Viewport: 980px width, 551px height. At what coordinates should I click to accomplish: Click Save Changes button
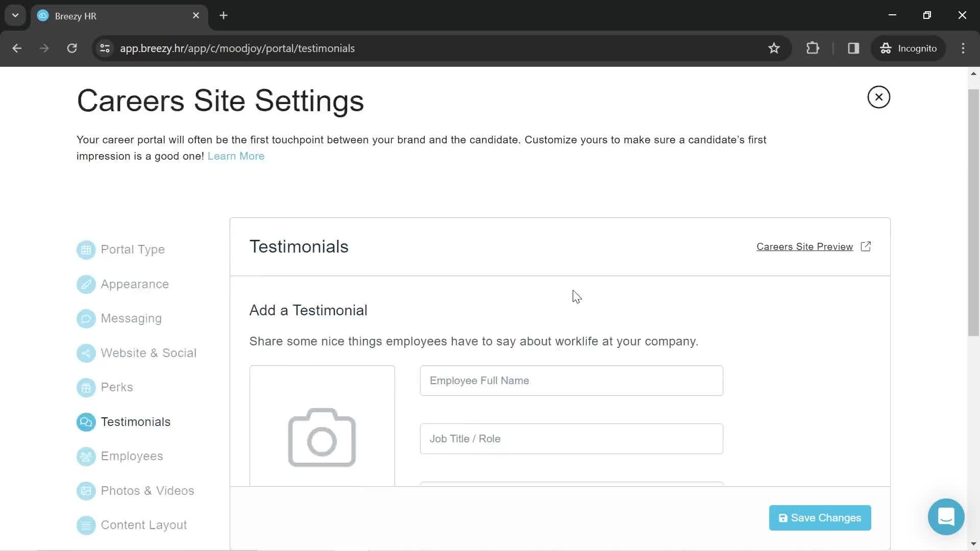(x=820, y=517)
